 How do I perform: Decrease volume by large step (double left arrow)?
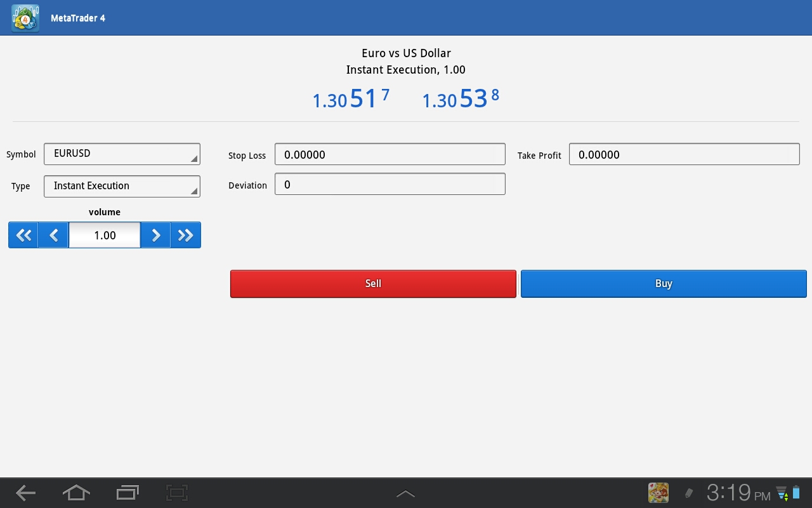click(x=23, y=235)
